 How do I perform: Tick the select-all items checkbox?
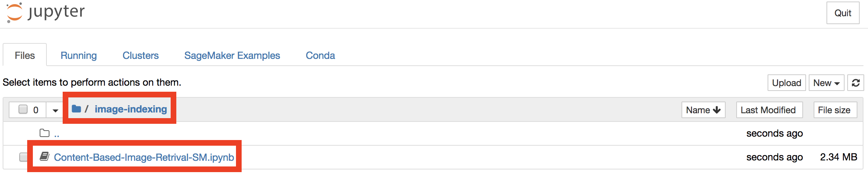(x=23, y=109)
